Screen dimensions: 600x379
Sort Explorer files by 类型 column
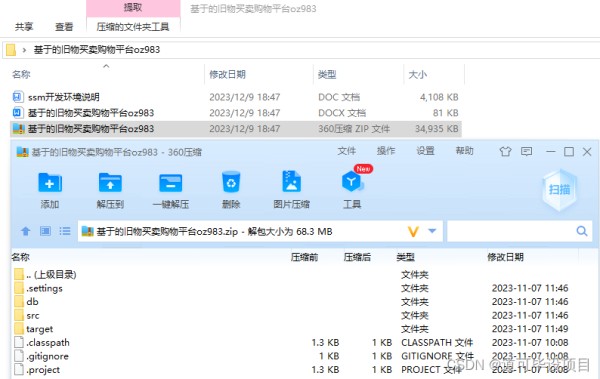[x=327, y=74]
